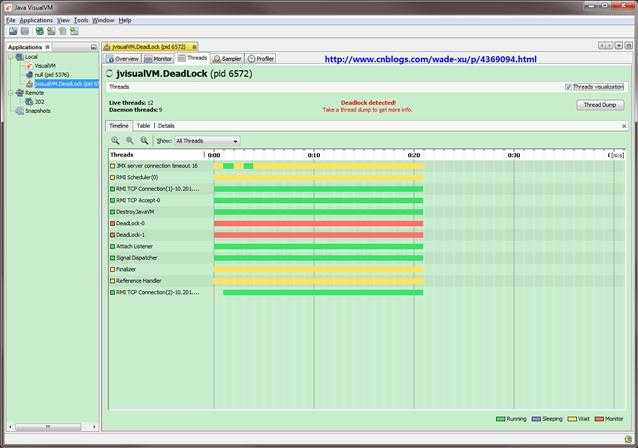Click the Snapshots node icon
Image resolution: width=638 pixels, height=448 pixels.
click(x=20, y=111)
